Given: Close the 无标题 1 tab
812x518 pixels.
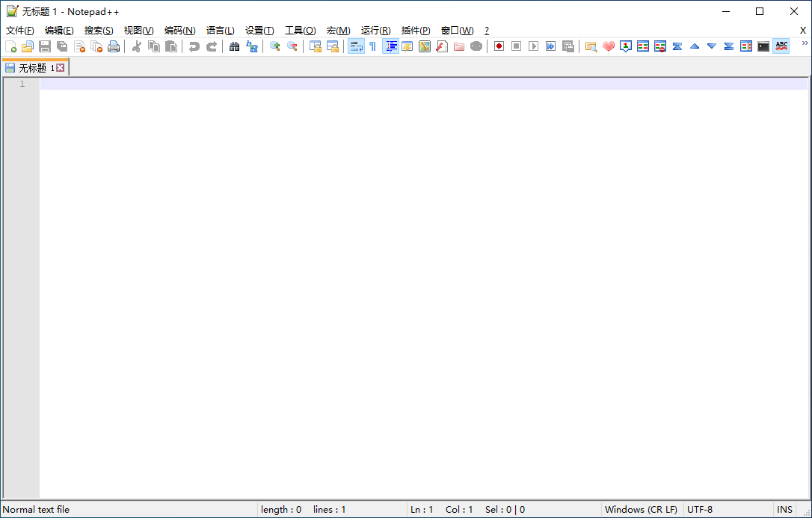Looking at the screenshot, I should click(60, 67).
